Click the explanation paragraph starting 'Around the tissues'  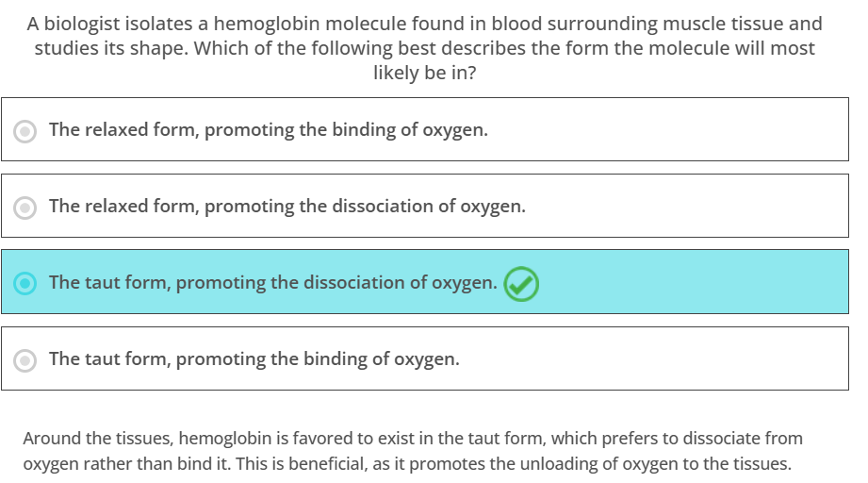413,451
